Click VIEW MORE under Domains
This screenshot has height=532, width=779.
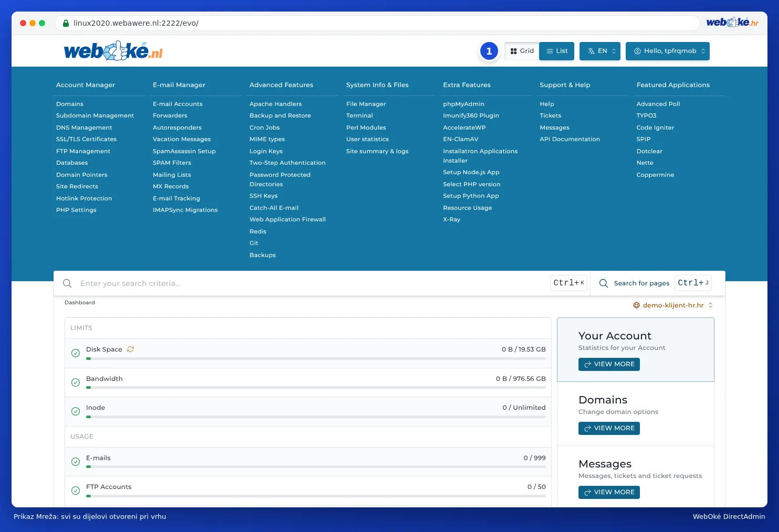609,428
